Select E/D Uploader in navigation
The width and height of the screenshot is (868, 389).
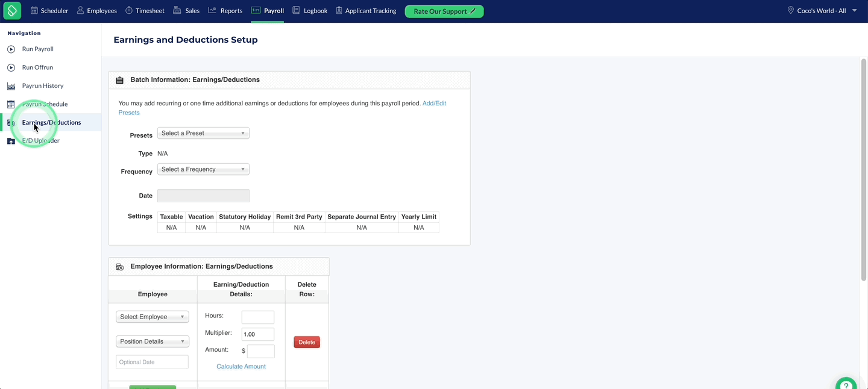click(41, 141)
